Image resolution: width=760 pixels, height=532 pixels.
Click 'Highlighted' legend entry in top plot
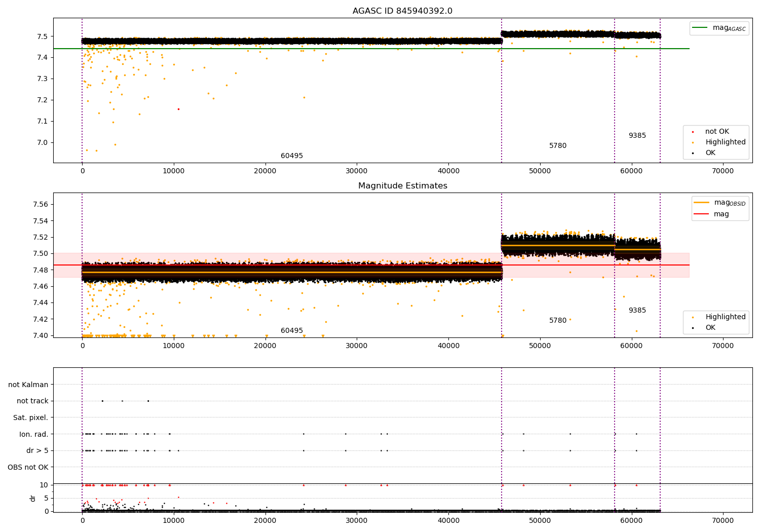[x=726, y=142]
